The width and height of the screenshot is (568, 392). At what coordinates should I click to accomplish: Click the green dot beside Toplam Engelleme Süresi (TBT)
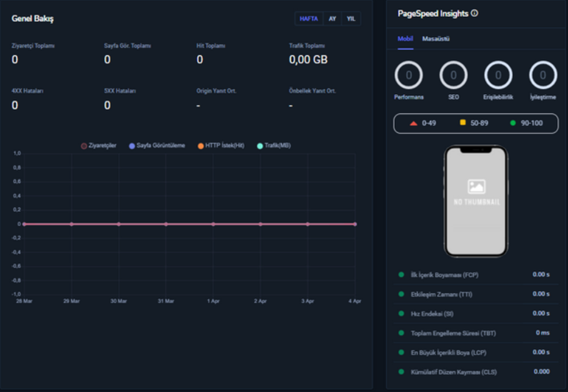click(x=401, y=333)
